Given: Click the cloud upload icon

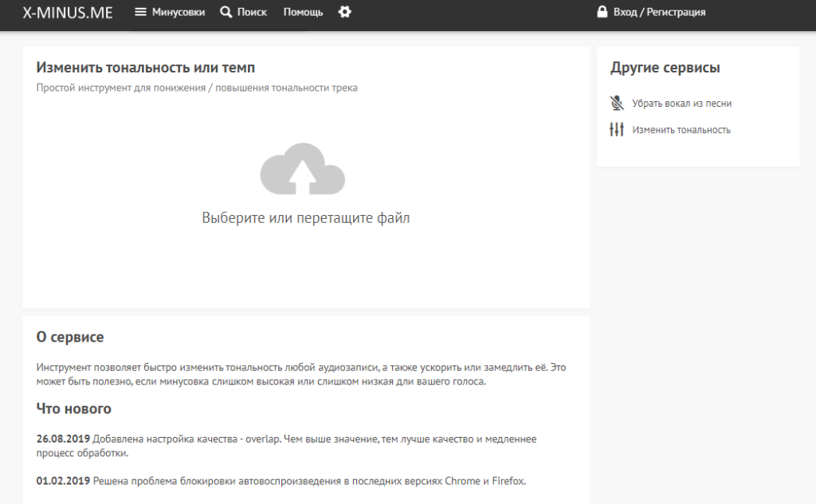Looking at the screenshot, I should point(303,169).
